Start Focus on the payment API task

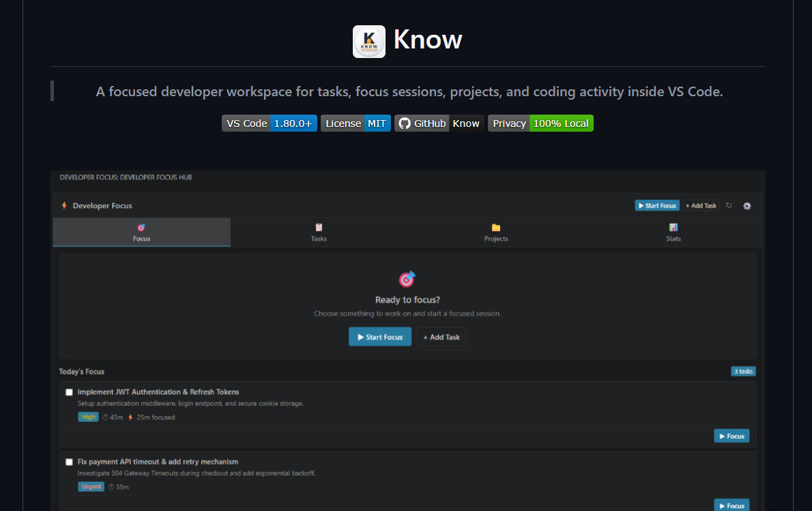click(x=731, y=506)
